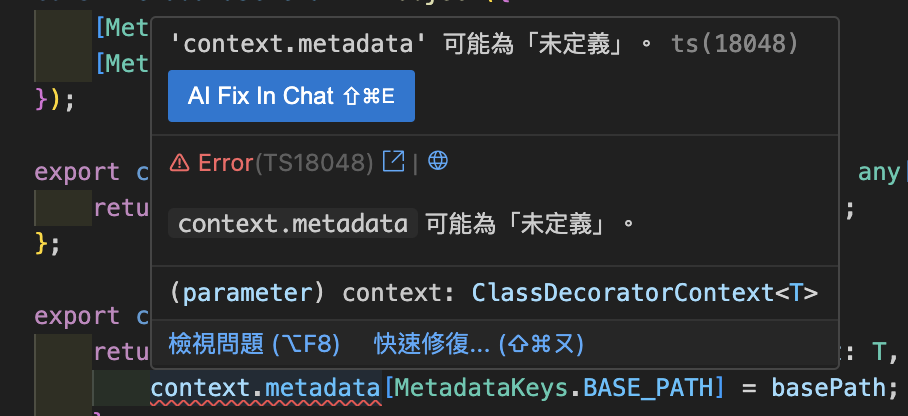
Task: Click the ts(18048) error code in header
Action: point(735,43)
